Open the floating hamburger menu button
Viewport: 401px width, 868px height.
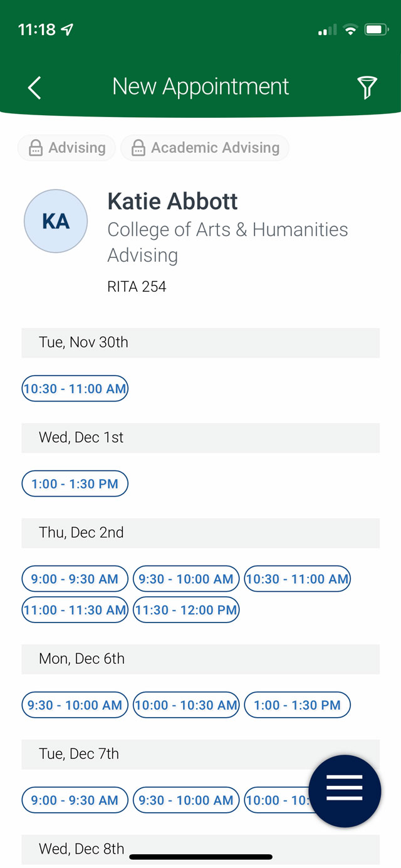point(345,791)
